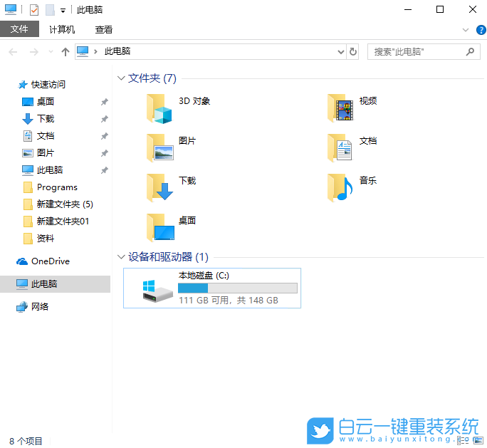The width and height of the screenshot is (487, 448).
Task: Click the properties checkmark icon in title bar
Action: tap(34, 10)
